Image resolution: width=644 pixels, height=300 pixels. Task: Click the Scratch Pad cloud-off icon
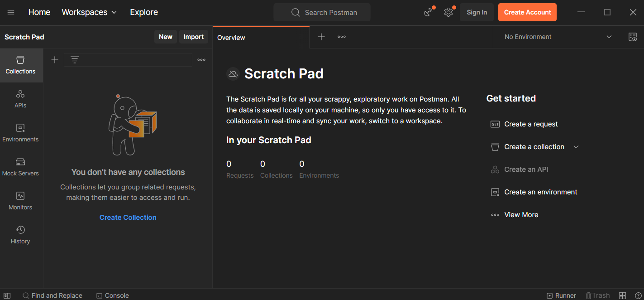click(x=233, y=74)
